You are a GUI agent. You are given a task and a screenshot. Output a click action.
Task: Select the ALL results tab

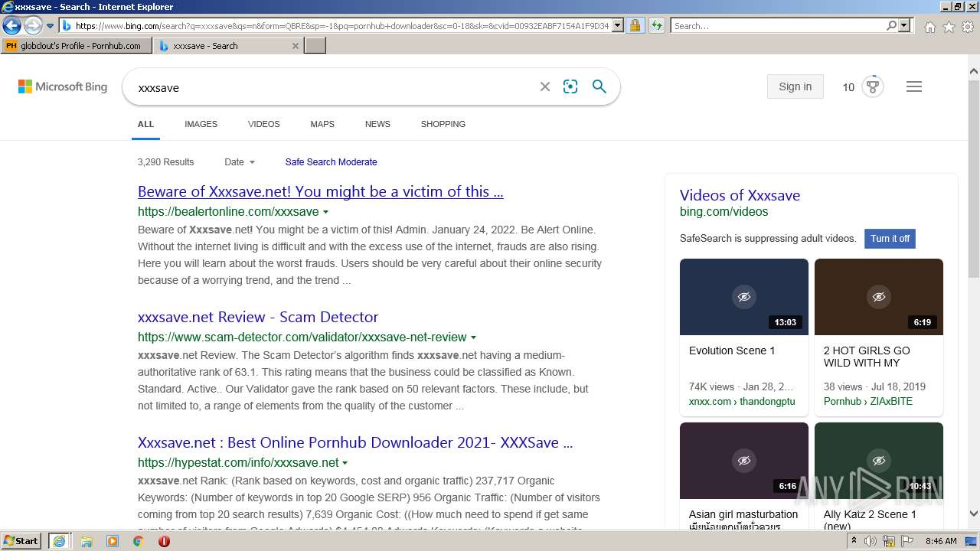145,124
